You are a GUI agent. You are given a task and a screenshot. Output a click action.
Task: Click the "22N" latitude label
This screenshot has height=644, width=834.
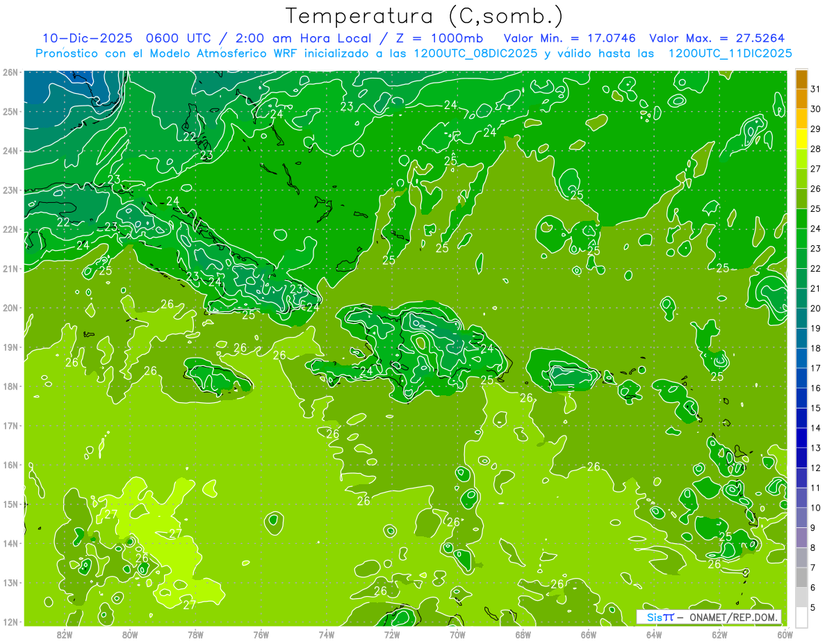pos(10,229)
